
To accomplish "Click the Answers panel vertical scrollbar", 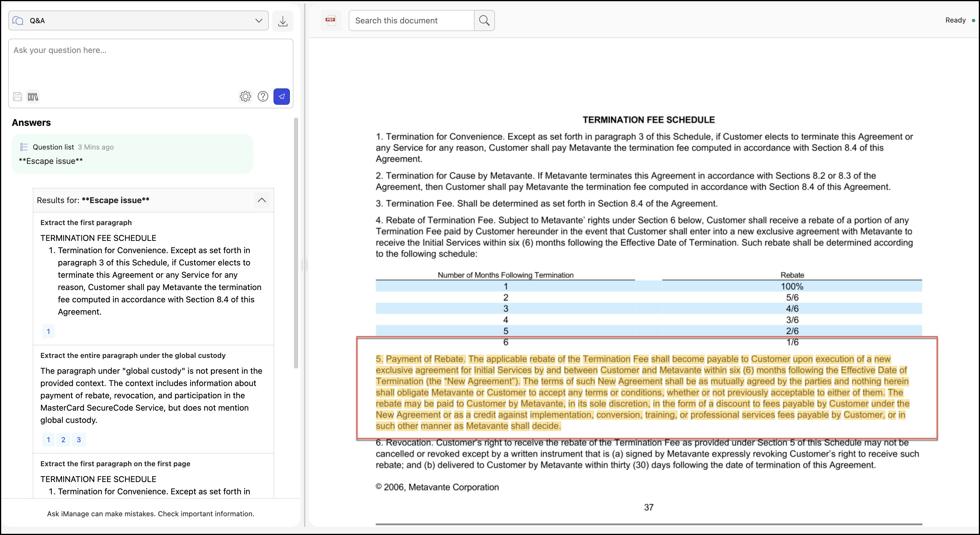I will [x=296, y=244].
